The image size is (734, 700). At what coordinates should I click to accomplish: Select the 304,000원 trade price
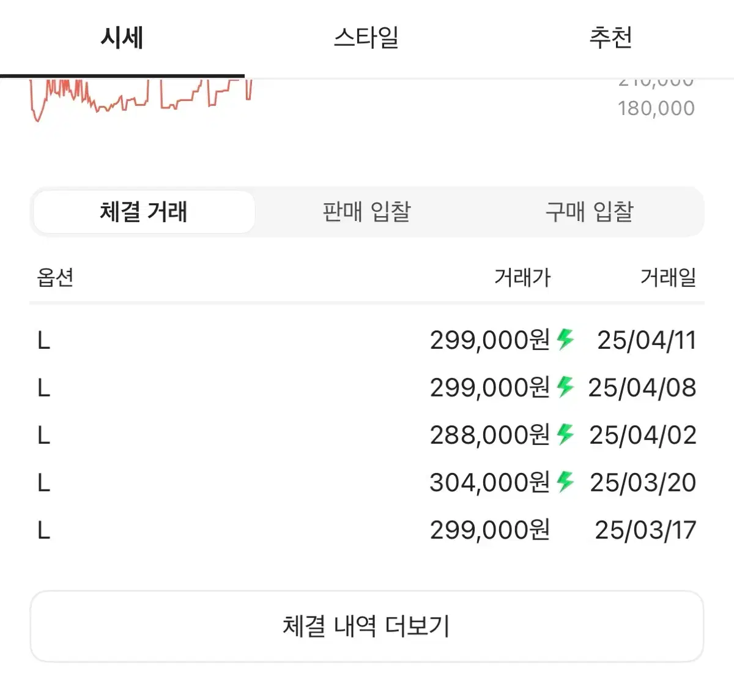[489, 483]
